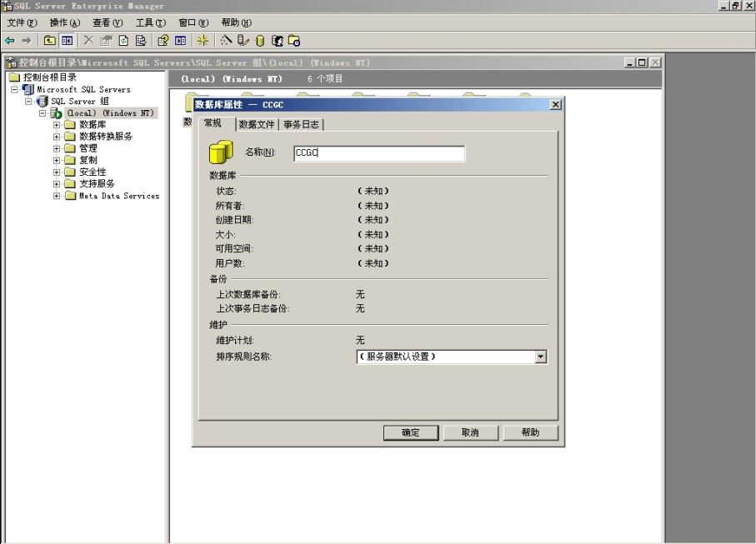This screenshot has width=756, height=544.
Task: Switch to the 数据文件 tab
Action: (x=257, y=124)
